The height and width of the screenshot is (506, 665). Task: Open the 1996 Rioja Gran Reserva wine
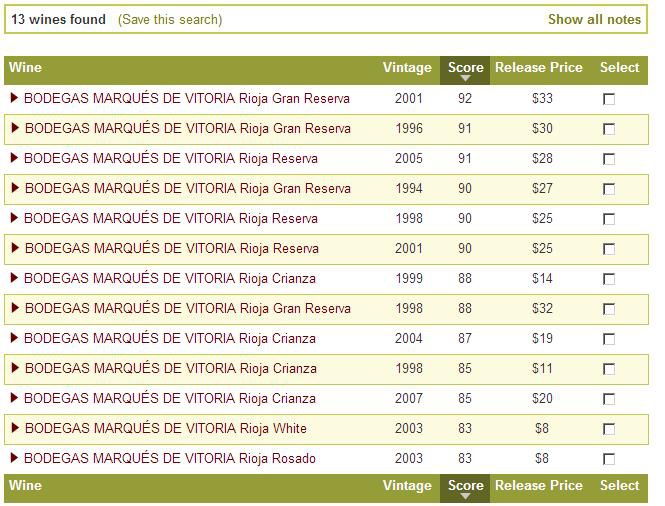[x=187, y=128]
